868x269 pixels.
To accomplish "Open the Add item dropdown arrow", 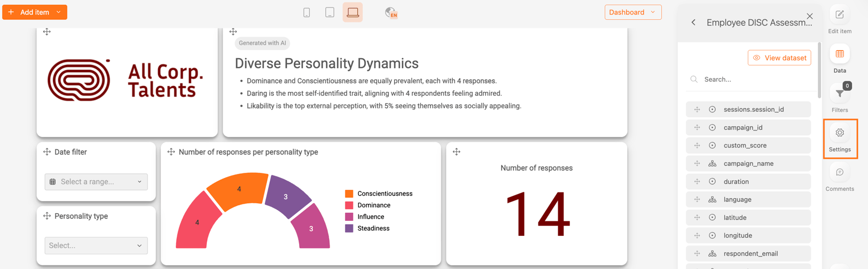I will click(59, 12).
